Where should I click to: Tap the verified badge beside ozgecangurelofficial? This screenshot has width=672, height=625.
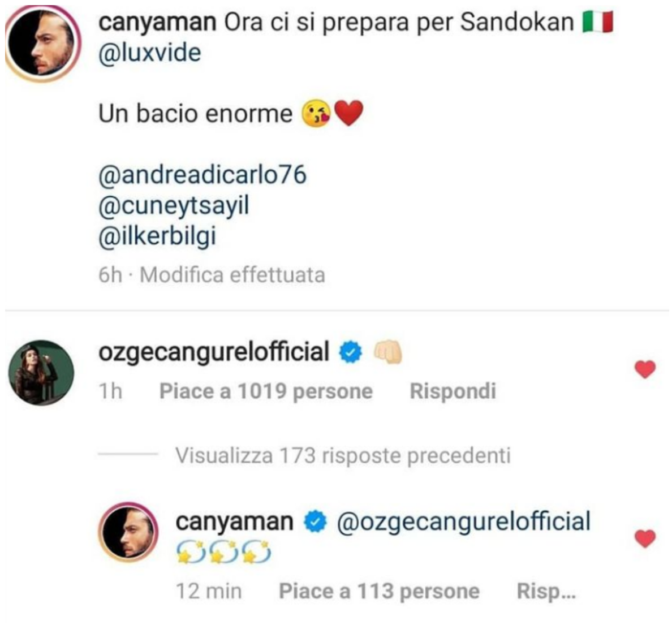pyautogui.click(x=351, y=352)
